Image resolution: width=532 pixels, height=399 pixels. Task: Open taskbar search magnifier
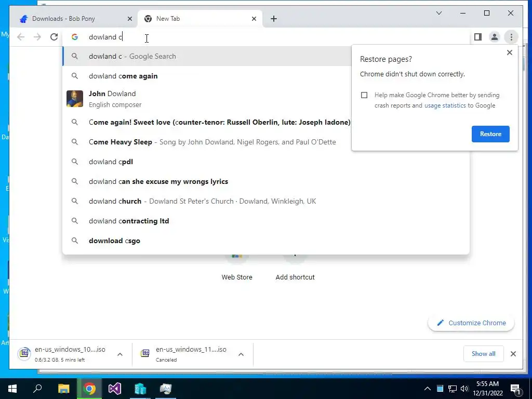(x=37, y=389)
